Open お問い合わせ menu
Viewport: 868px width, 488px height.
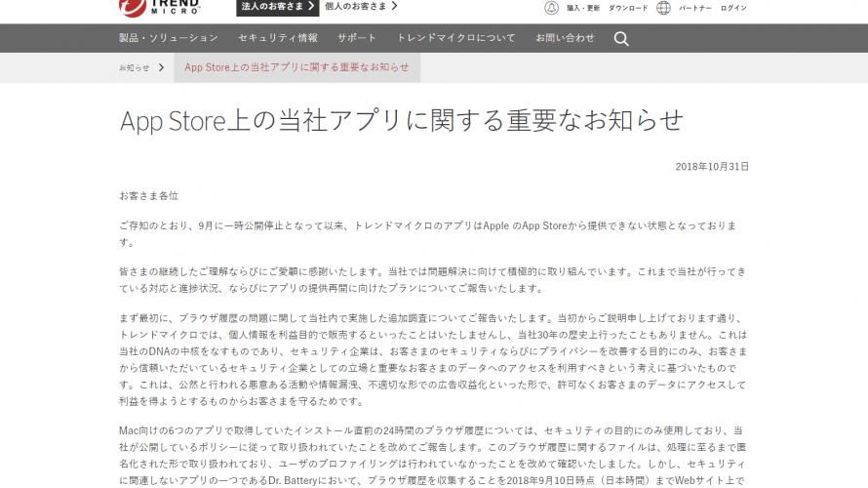coord(566,38)
